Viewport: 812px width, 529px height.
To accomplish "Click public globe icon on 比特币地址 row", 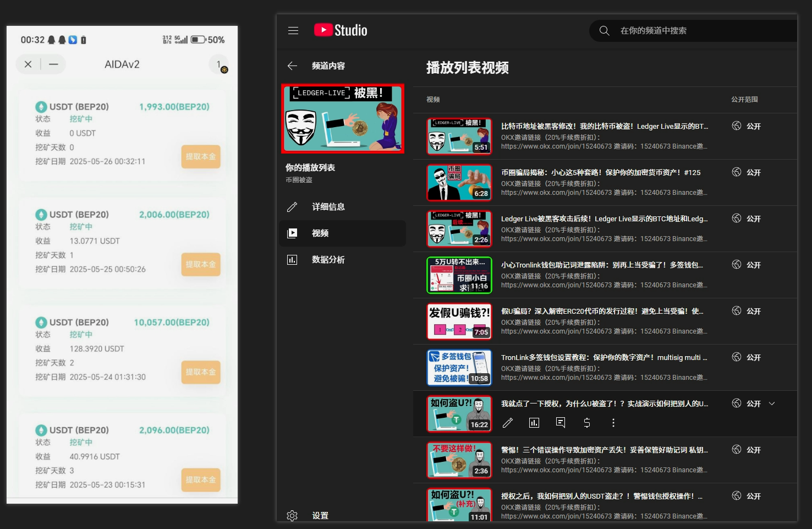I will [x=737, y=126].
